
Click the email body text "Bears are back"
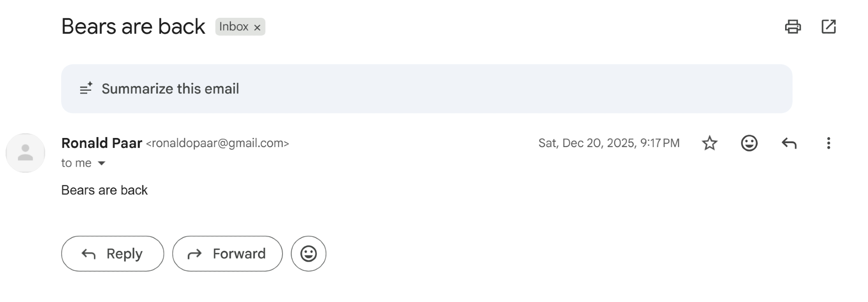click(104, 190)
